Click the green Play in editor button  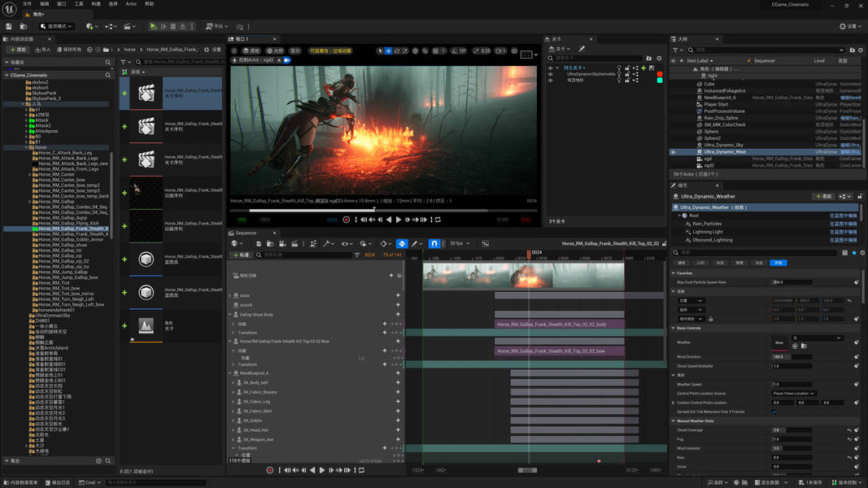click(x=153, y=26)
